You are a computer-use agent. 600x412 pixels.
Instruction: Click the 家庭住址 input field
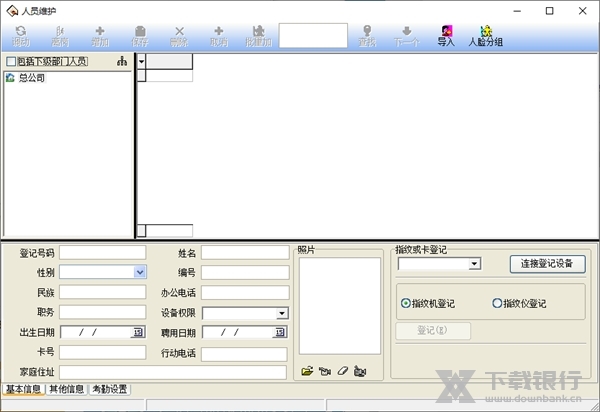point(173,372)
